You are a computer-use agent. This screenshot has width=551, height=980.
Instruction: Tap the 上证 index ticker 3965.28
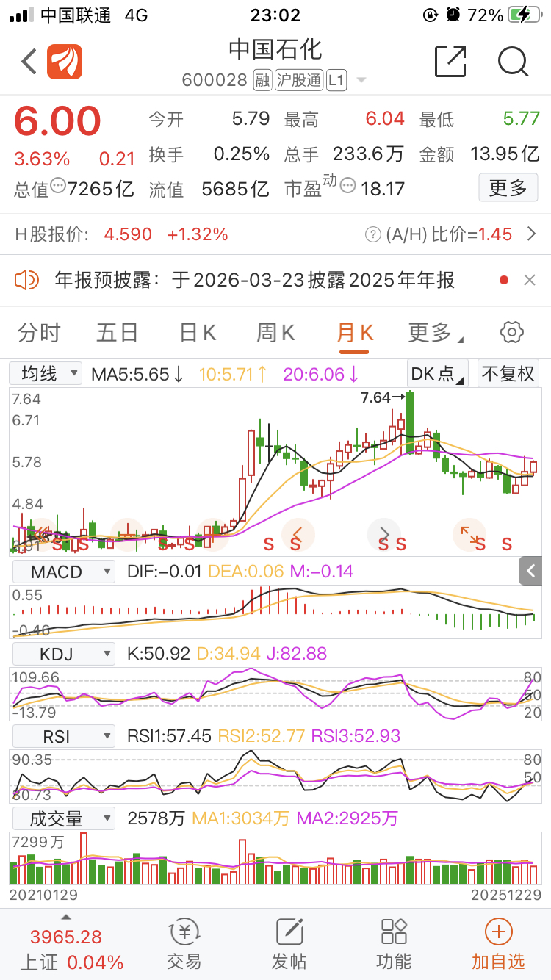(x=65, y=937)
